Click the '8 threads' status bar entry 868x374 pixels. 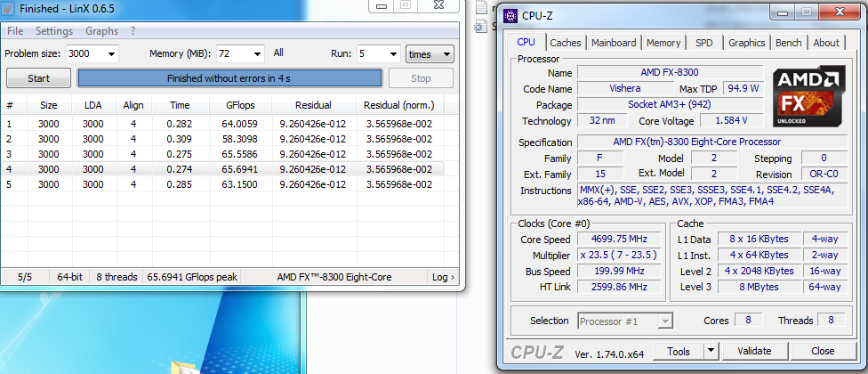[x=117, y=277]
